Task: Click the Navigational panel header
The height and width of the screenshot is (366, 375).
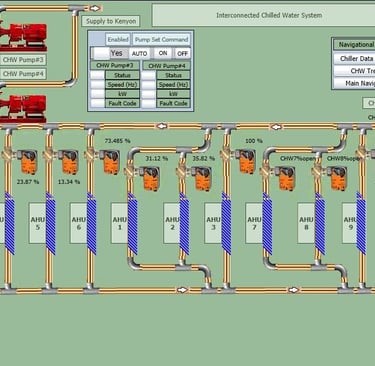Action: pyautogui.click(x=354, y=44)
